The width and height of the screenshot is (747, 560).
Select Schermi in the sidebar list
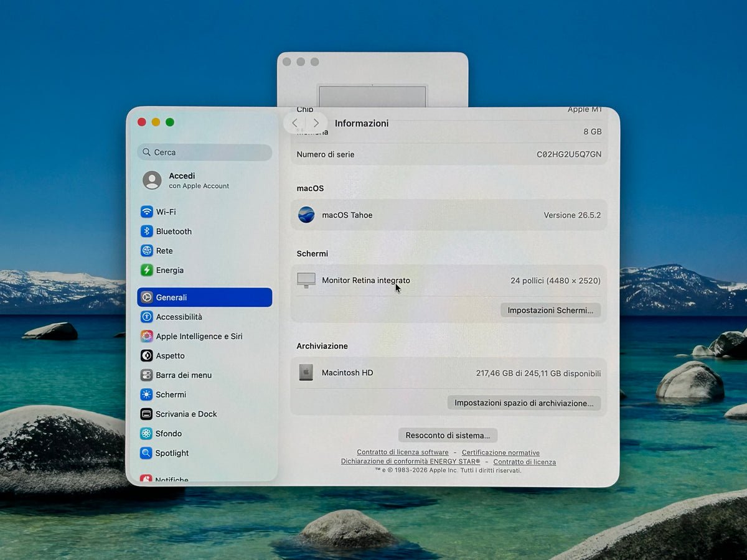(204, 394)
